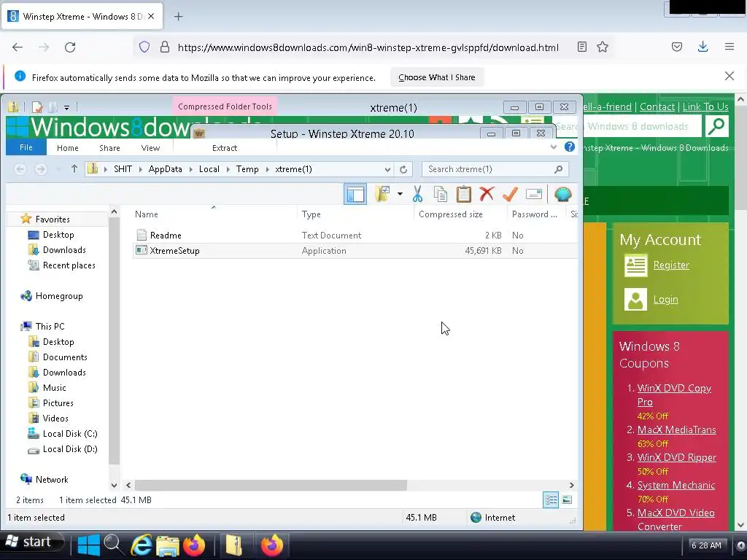Switch to details view icon in status bar
Viewport: 747px width, 560px height.
(x=551, y=499)
